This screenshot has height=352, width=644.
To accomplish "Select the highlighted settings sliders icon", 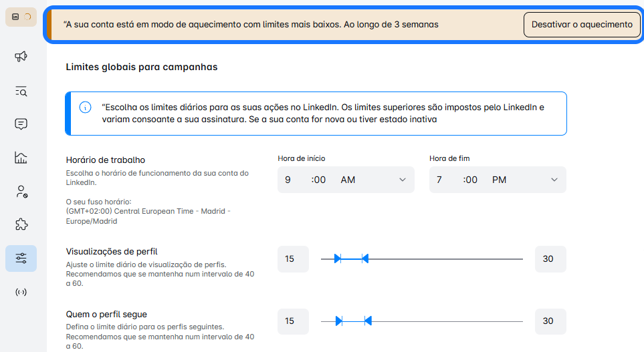I will click(x=21, y=258).
